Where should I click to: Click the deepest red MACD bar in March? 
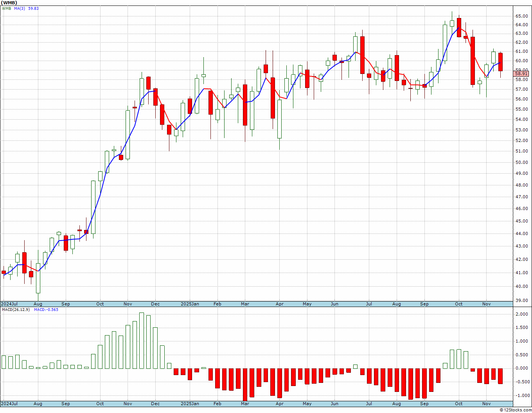click(245, 385)
